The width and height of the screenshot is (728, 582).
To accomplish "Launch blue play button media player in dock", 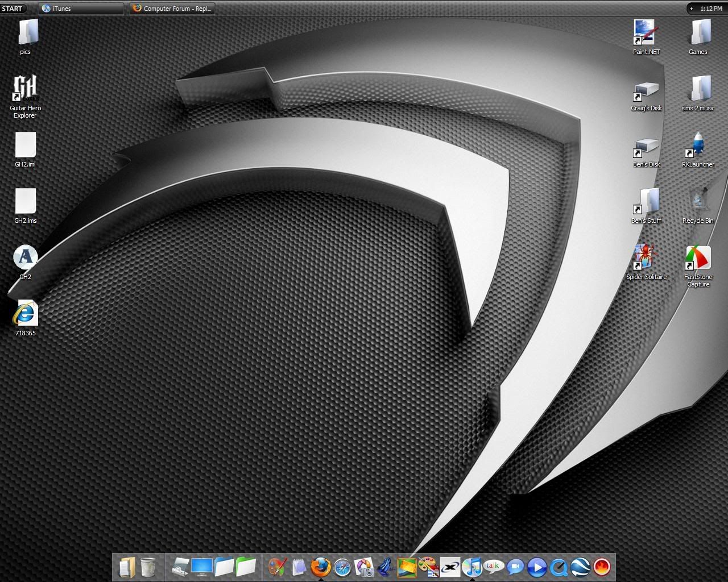I will (537, 567).
